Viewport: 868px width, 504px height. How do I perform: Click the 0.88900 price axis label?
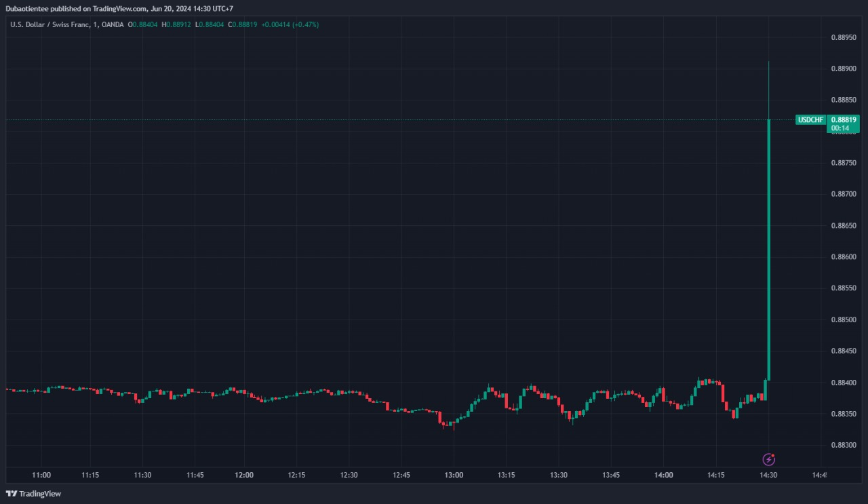point(844,69)
